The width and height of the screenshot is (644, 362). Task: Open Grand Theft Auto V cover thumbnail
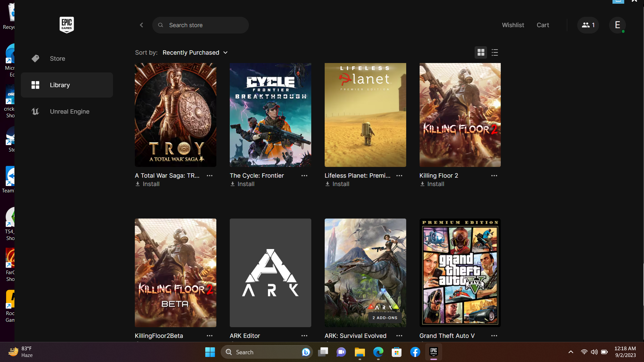[460, 273]
